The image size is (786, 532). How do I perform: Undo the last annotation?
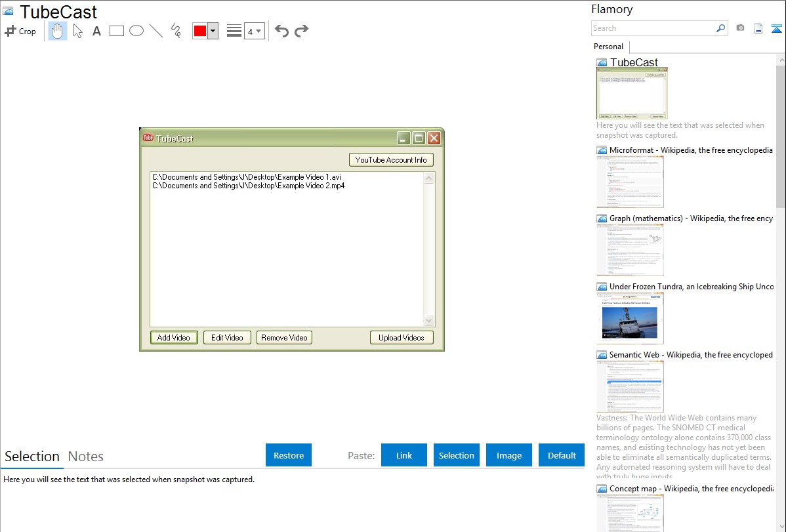[281, 31]
